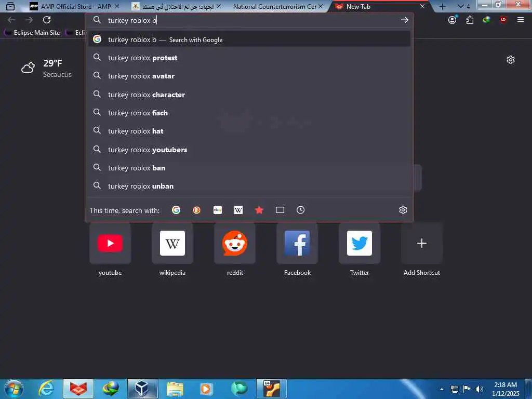This screenshot has width=532, height=399.
Task: Select the 'turkey roblox unban' suggestion
Action: (249, 187)
